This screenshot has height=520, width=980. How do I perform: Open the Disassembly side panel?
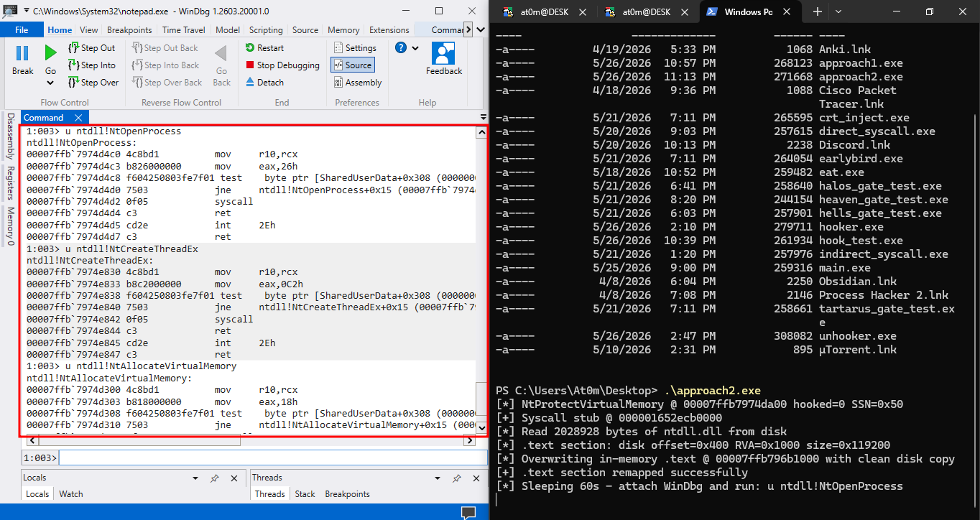click(x=11, y=136)
